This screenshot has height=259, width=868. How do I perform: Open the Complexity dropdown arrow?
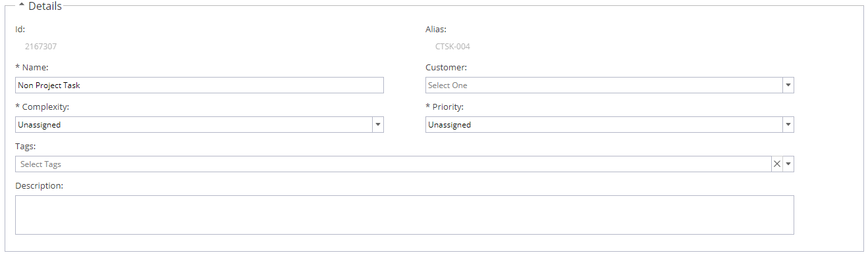(378, 125)
